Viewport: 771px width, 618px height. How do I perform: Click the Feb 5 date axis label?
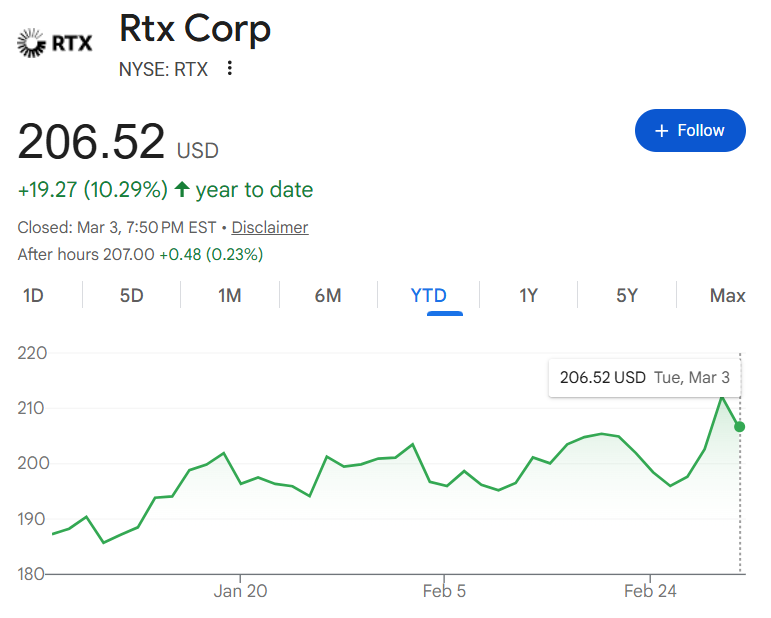(x=445, y=591)
